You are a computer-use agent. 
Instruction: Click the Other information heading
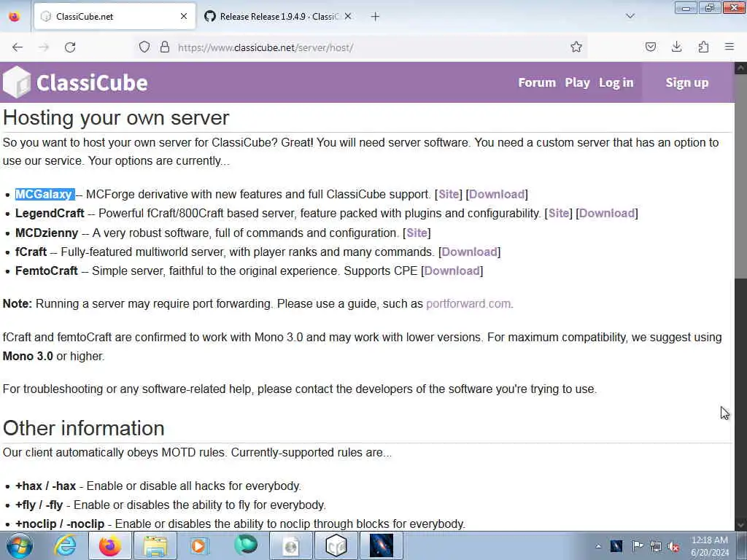(x=83, y=428)
